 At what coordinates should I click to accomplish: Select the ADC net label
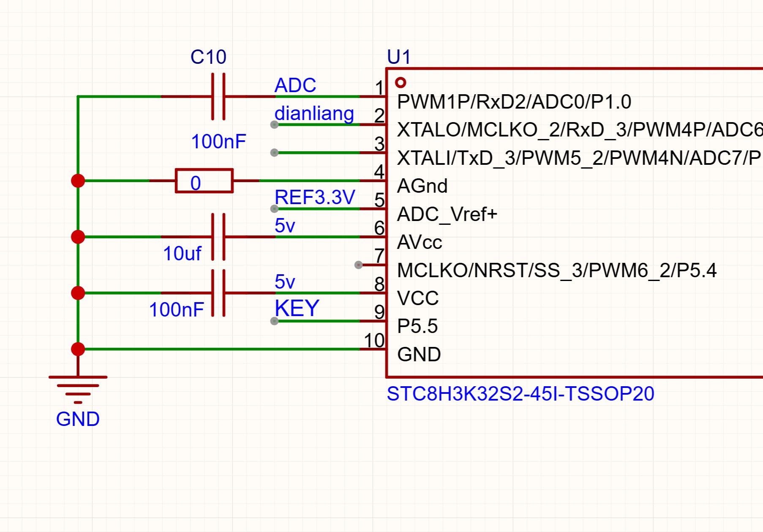(295, 85)
